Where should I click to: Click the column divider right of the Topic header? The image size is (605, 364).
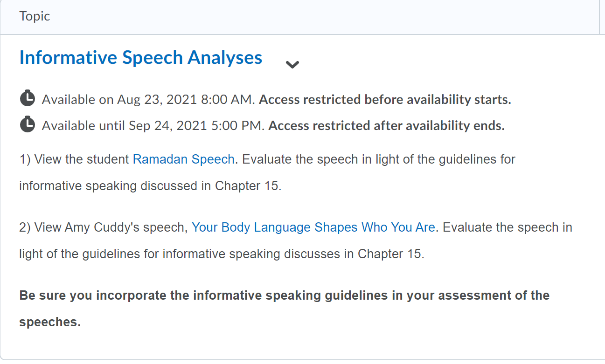coord(599,17)
